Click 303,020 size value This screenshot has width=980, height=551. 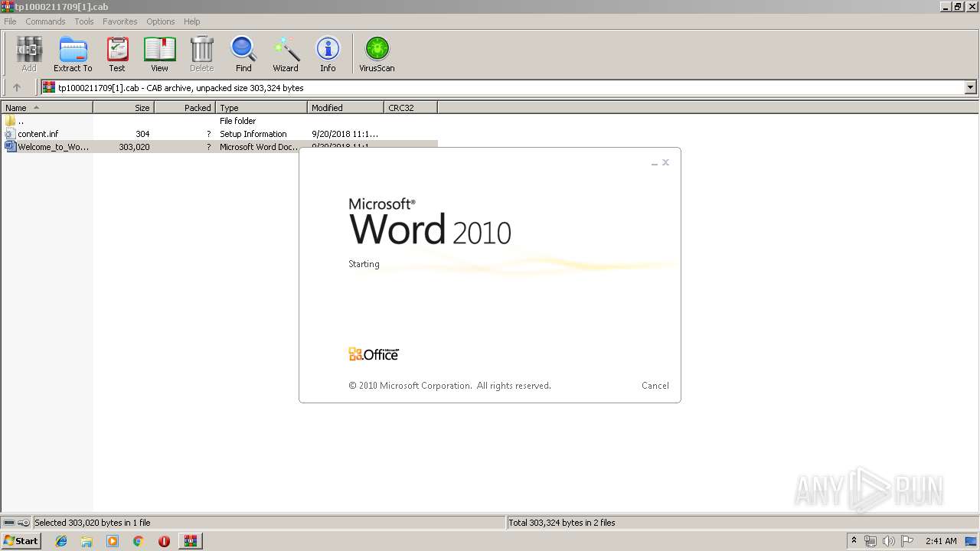[x=134, y=147]
